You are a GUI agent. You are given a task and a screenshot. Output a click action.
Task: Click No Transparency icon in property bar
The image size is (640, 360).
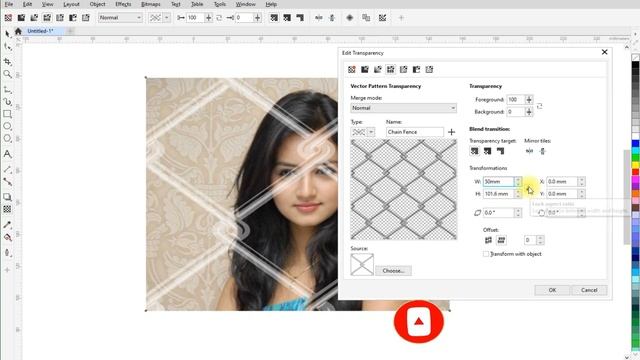(8, 18)
